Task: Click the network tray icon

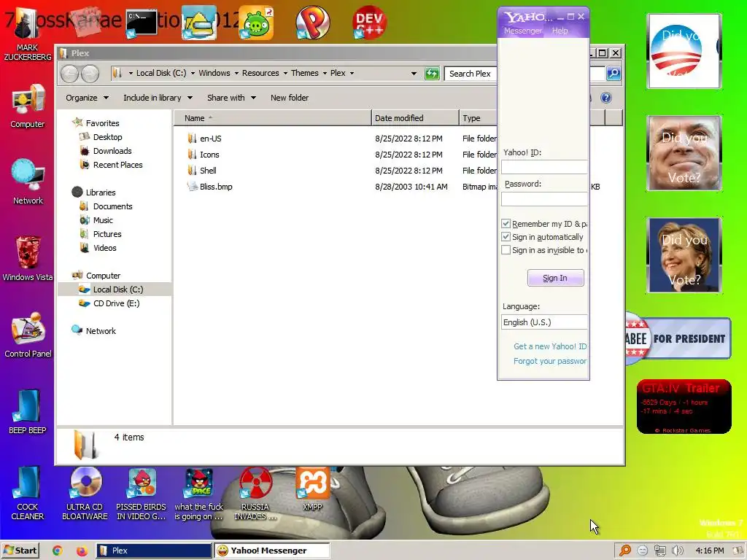Action: point(659,551)
